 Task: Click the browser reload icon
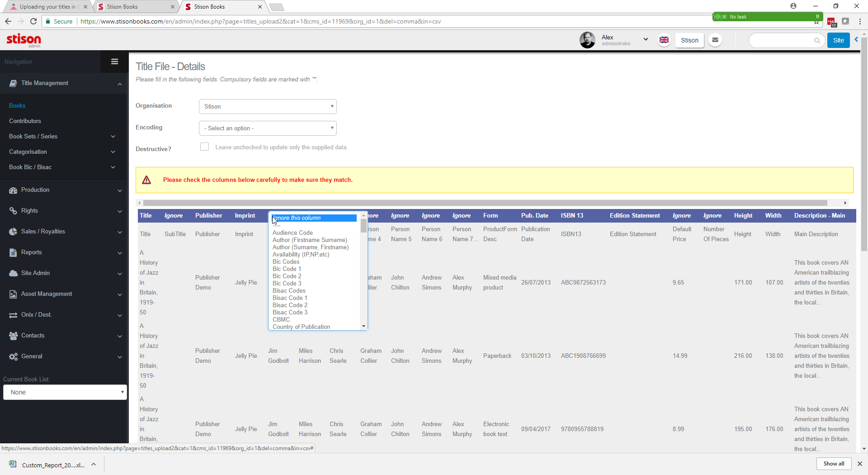click(33, 21)
